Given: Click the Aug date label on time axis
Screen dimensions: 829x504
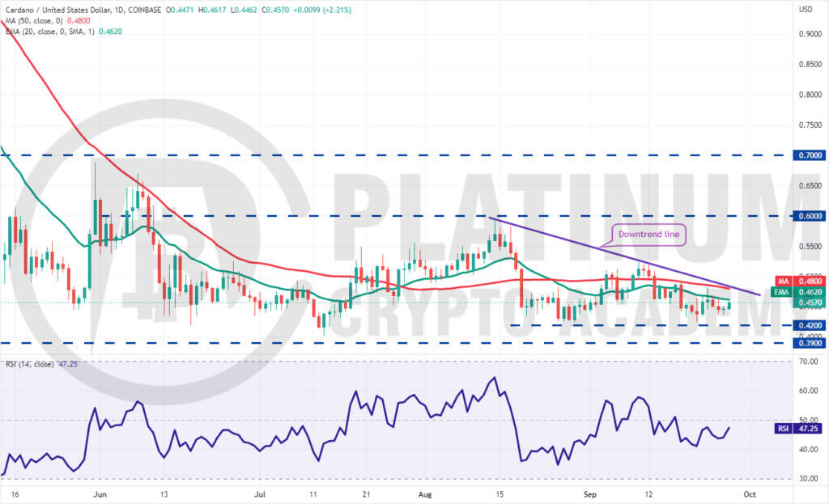Looking at the screenshot, I should pyautogui.click(x=425, y=494).
